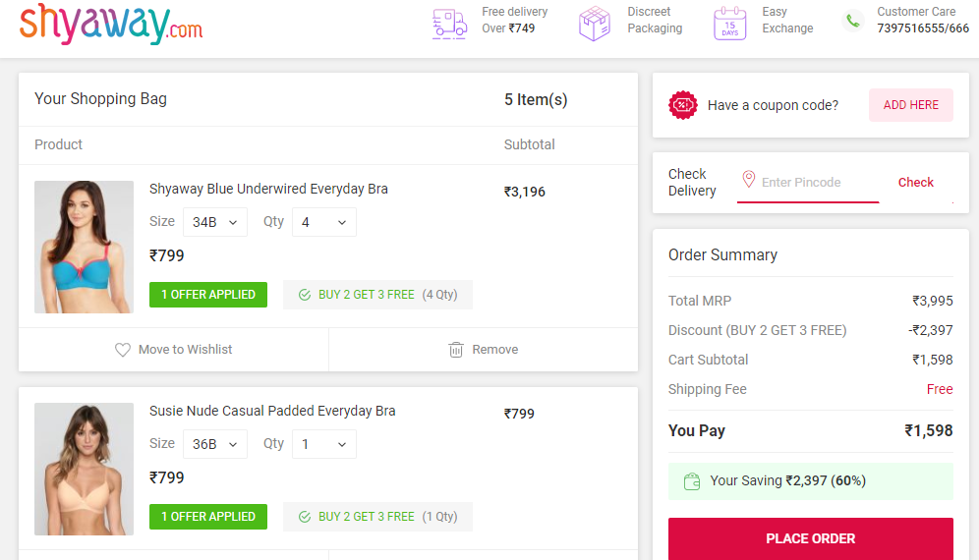Open Susie Nude Padded Bra thumbnail
Screen dimensions: 979x560
pos(84,469)
